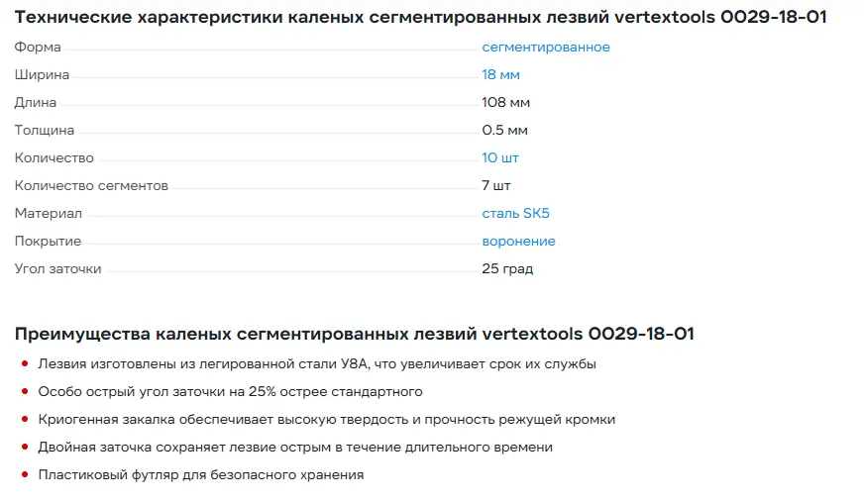This screenshot has width=864, height=504.
Task: Select the "воронение" coating link
Action: click(x=518, y=242)
